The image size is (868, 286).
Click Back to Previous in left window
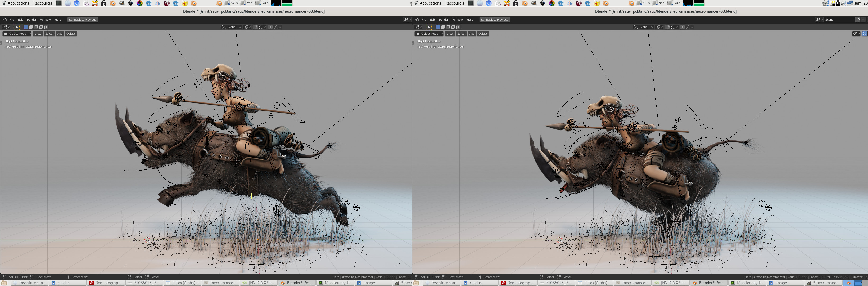pos(83,20)
